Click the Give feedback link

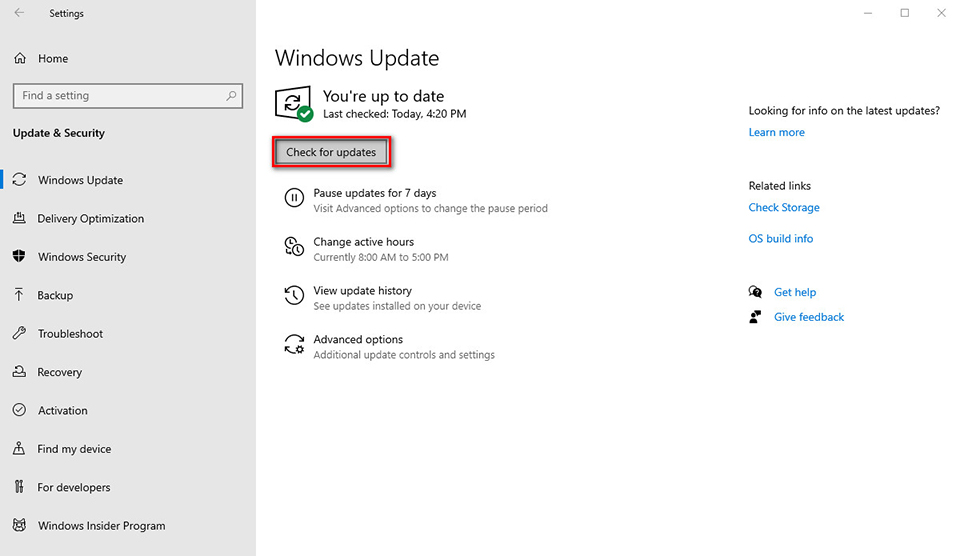coord(809,317)
